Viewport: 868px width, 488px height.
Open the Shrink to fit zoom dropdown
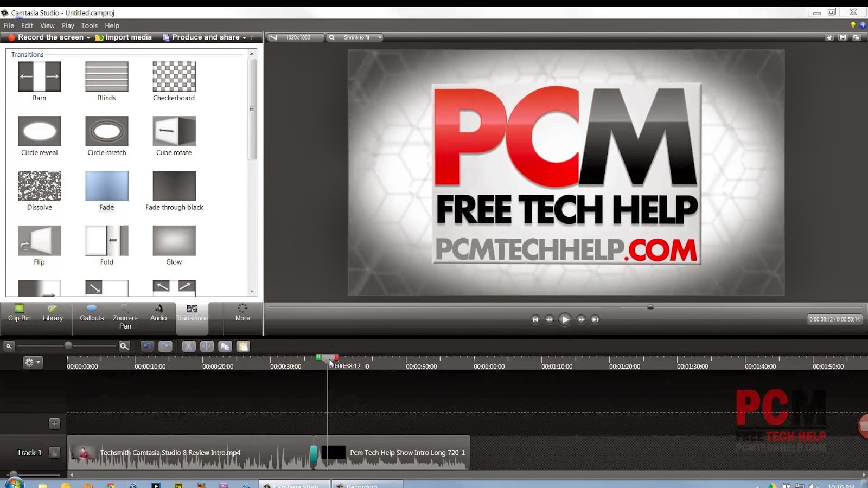pos(356,37)
